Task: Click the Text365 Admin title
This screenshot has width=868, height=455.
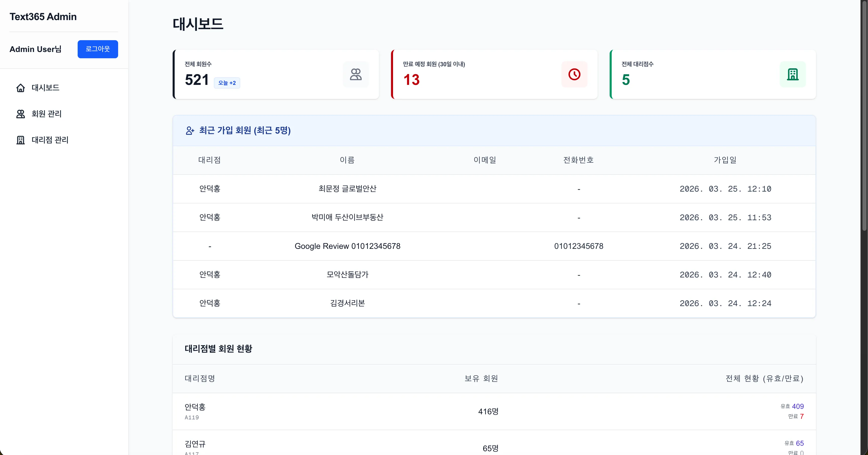Action: [x=43, y=17]
